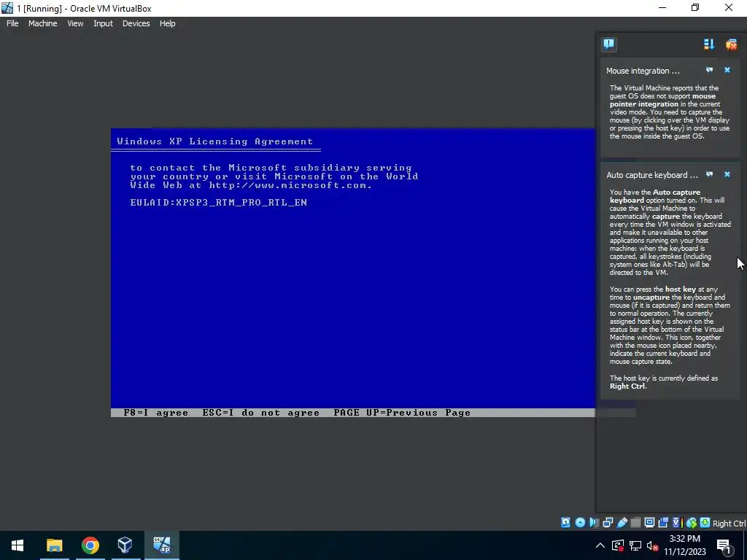Click the notification sort order icon

709,44
